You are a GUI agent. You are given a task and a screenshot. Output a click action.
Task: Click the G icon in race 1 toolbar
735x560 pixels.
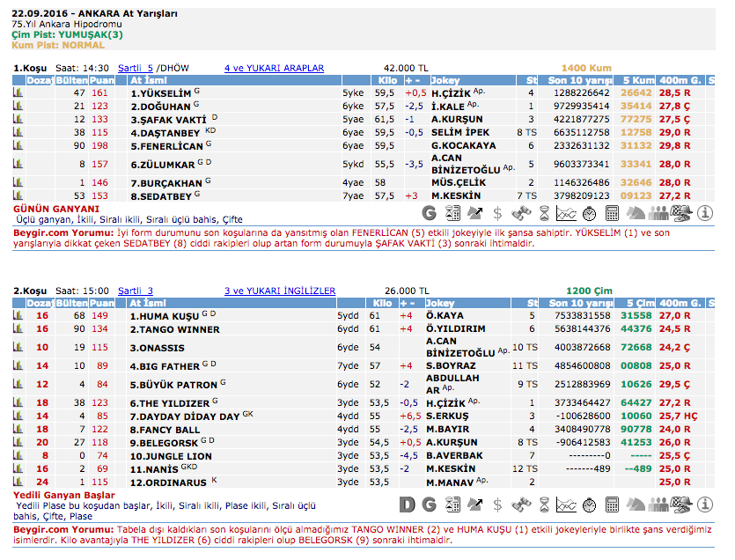(430, 212)
